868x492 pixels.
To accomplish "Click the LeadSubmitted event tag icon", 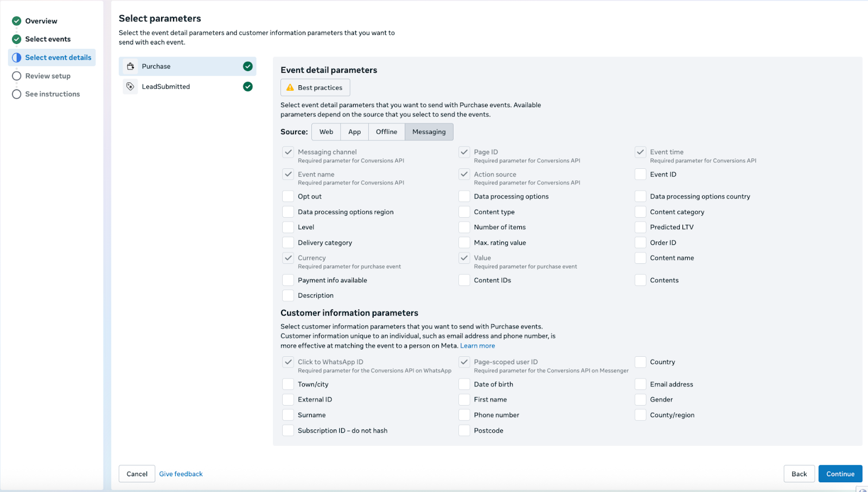I will tap(130, 86).
